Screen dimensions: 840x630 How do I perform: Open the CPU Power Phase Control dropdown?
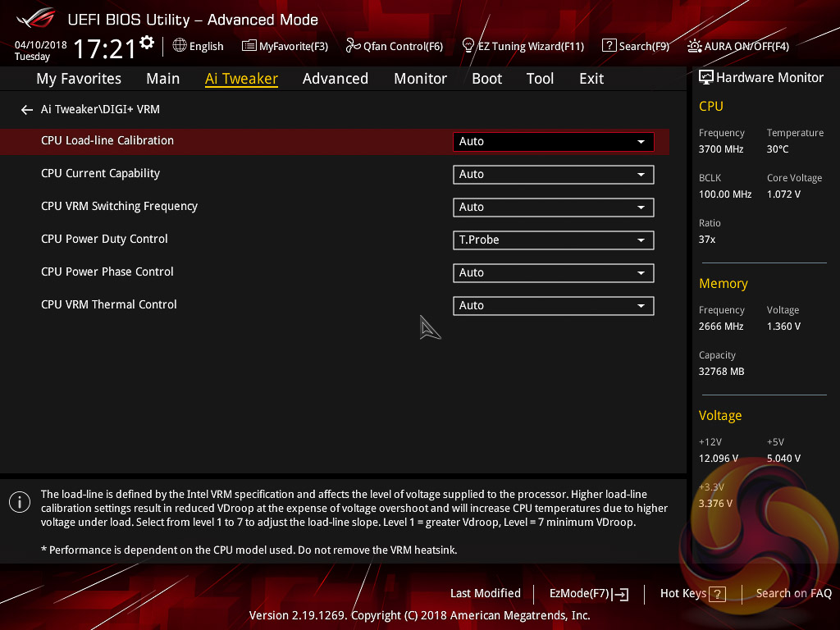click(x=554, y=272)
